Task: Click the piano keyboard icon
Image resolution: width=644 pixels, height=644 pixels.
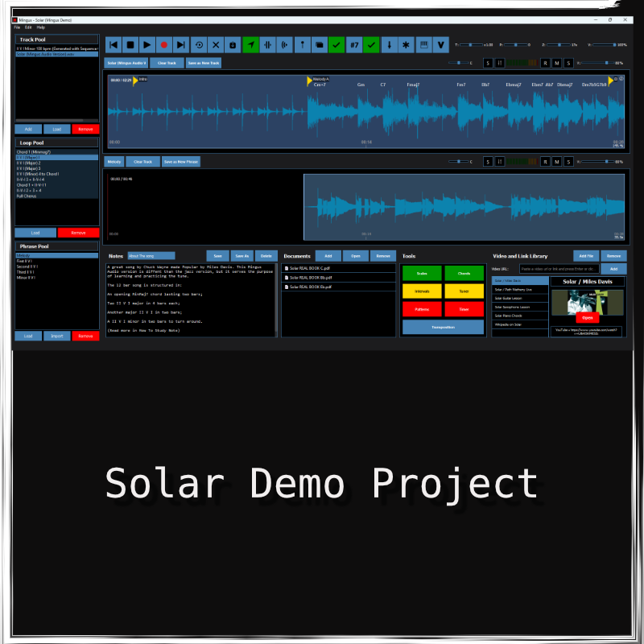Action: pyautogui.click(x=423, y=45)
